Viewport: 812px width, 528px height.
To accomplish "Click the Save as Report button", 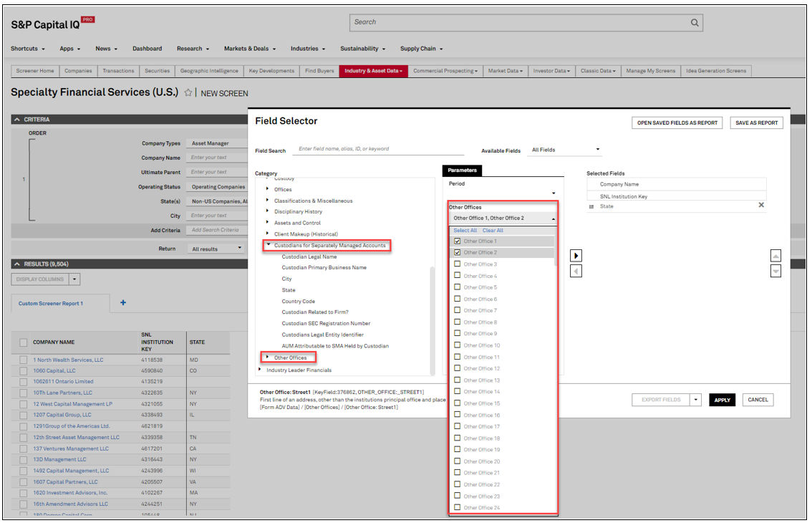I will point(757,123).
